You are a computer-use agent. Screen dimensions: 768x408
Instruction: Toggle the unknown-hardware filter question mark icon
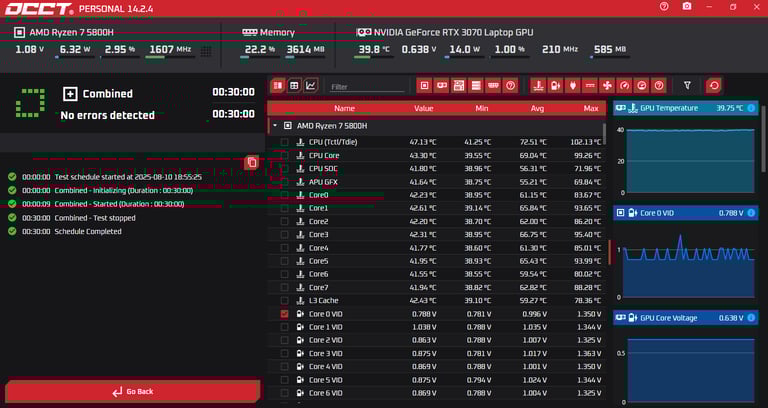[x=510, y=86]
